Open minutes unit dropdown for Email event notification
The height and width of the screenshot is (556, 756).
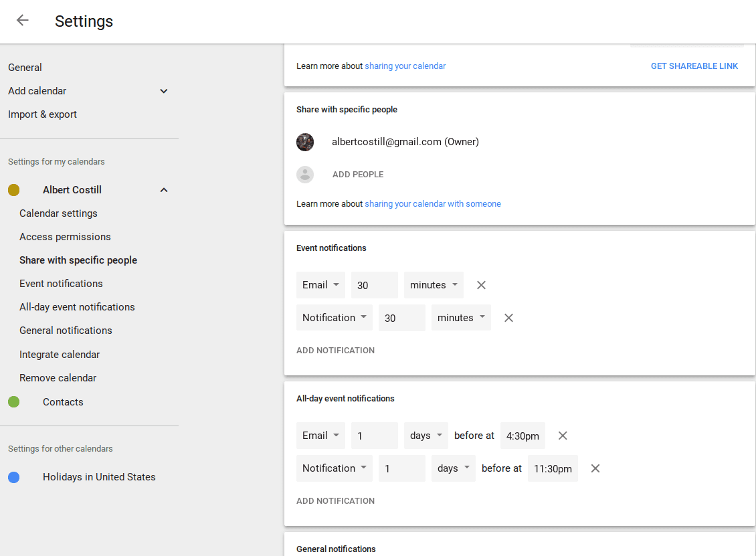pyautogui.click(x=434, y=285)
